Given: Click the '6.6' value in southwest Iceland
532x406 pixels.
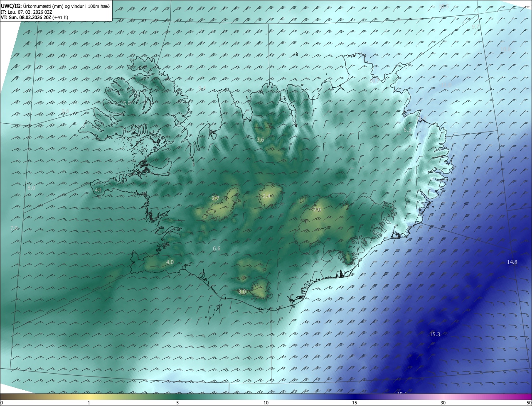Looking at the screenshot, I should tap(217, 249).
